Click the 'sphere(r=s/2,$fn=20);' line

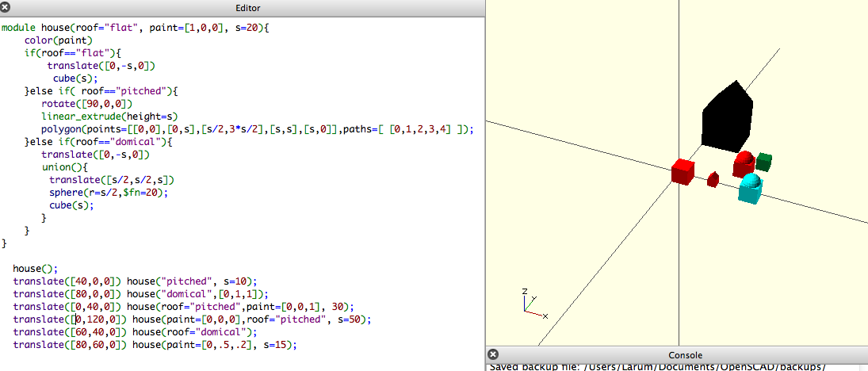pyautogui.click(x=108, y=193)
